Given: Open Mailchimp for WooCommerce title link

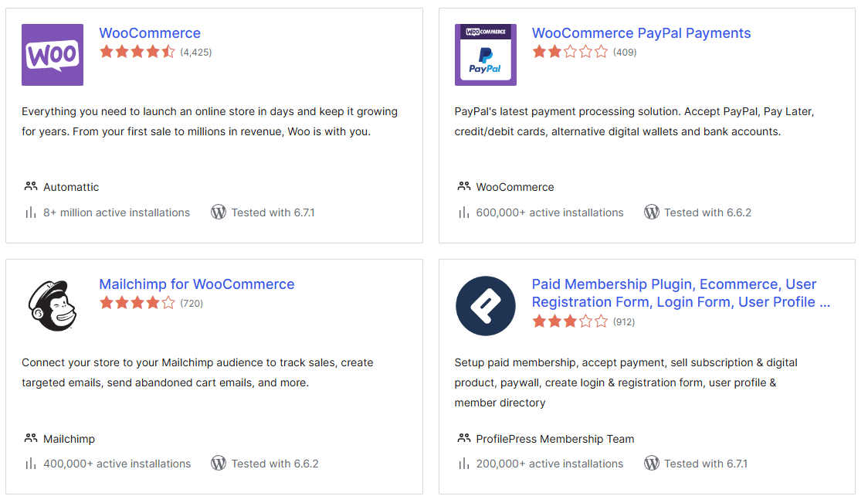Looking at the screenshot, I should tap(196, 284).
